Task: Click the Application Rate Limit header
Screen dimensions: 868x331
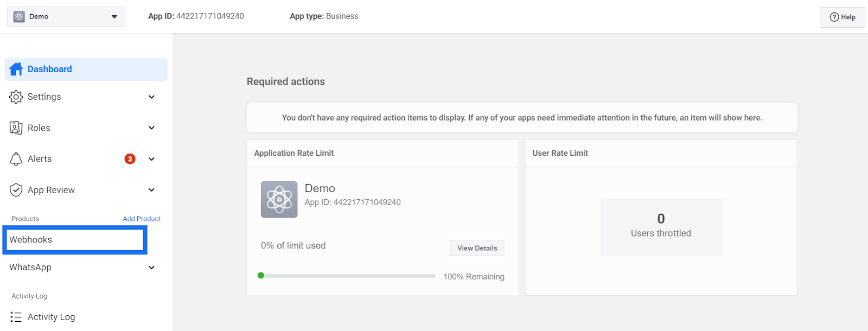Action: [x=294, y=153]
